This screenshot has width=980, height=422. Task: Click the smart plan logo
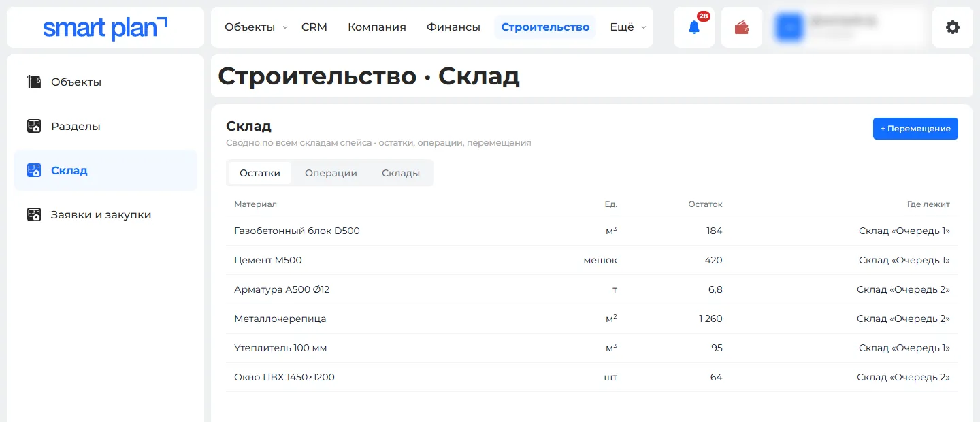point(105,27)
